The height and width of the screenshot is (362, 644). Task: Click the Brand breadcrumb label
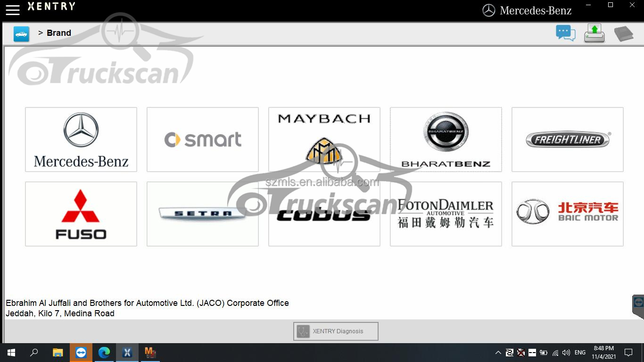point(59,33)
